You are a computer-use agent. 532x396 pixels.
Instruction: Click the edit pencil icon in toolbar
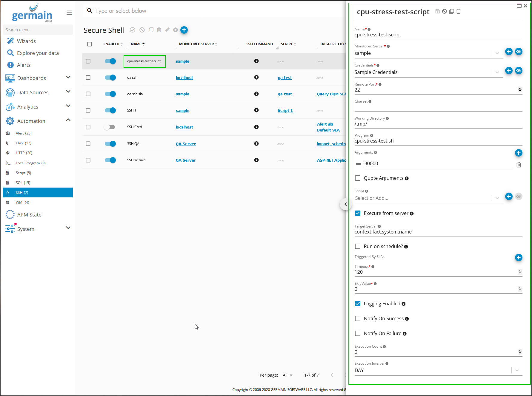(x=167, y=30)
